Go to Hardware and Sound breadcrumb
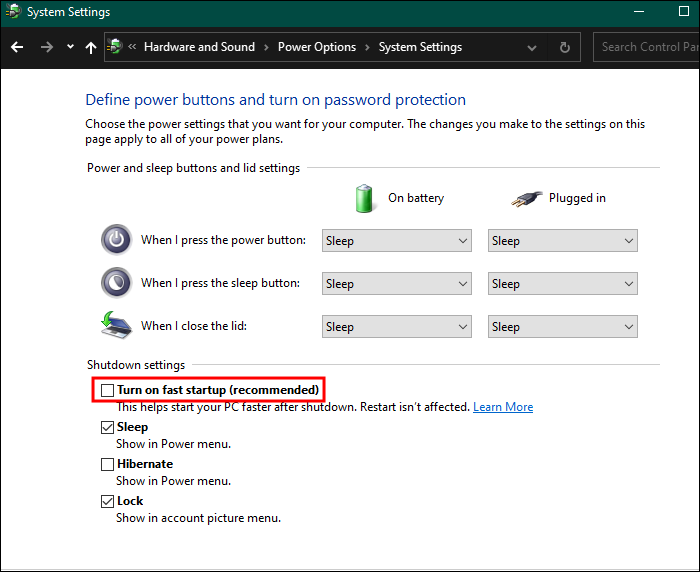700x572 pixels. (x=199, y=47)
